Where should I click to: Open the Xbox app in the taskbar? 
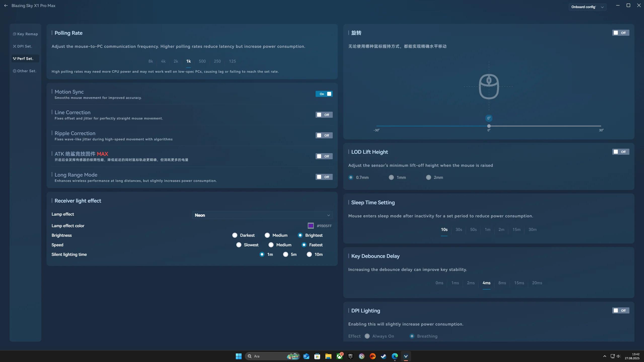coord(339,356)
